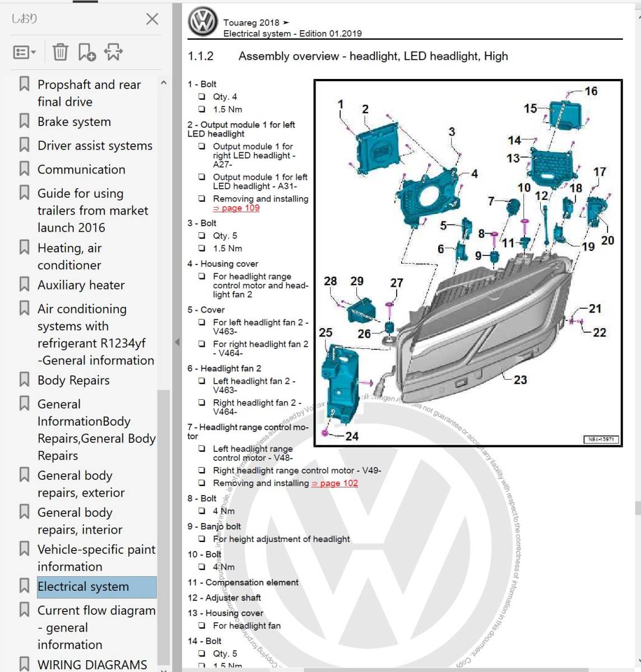Close the bookmarks panel

click(x=152, y=19)
